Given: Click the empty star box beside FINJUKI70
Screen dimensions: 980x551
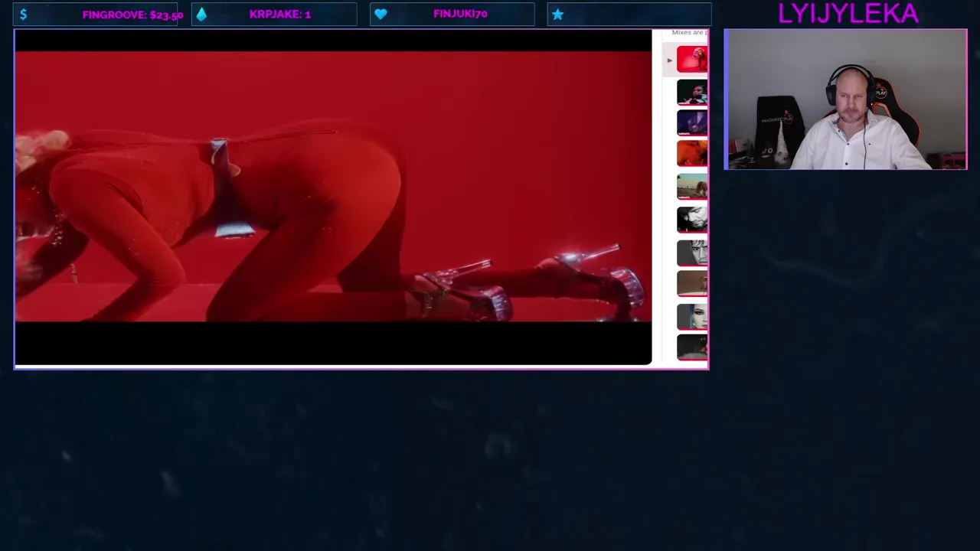Looking at the screenshot, I should (629, 14).
